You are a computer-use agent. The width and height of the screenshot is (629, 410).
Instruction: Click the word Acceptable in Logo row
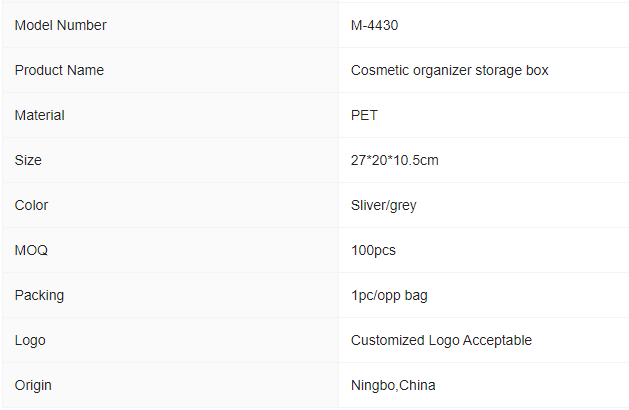pyautogui.click(x=497, y=340)
